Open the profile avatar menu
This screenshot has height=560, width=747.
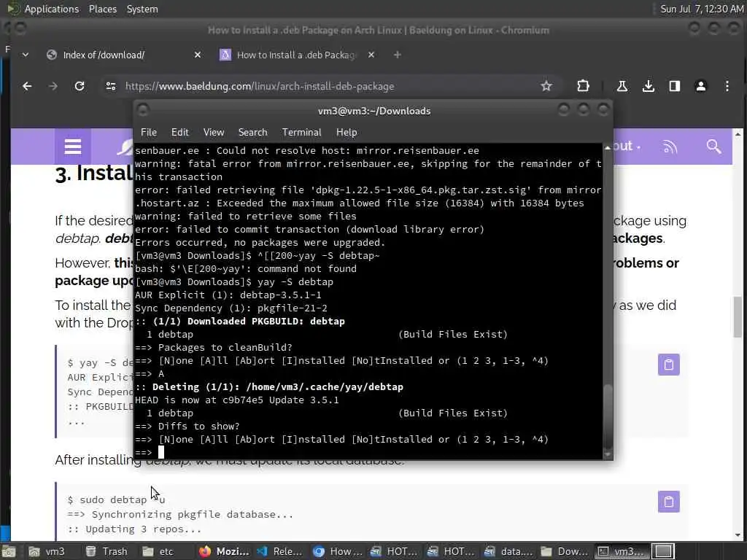tap(701, 86)
